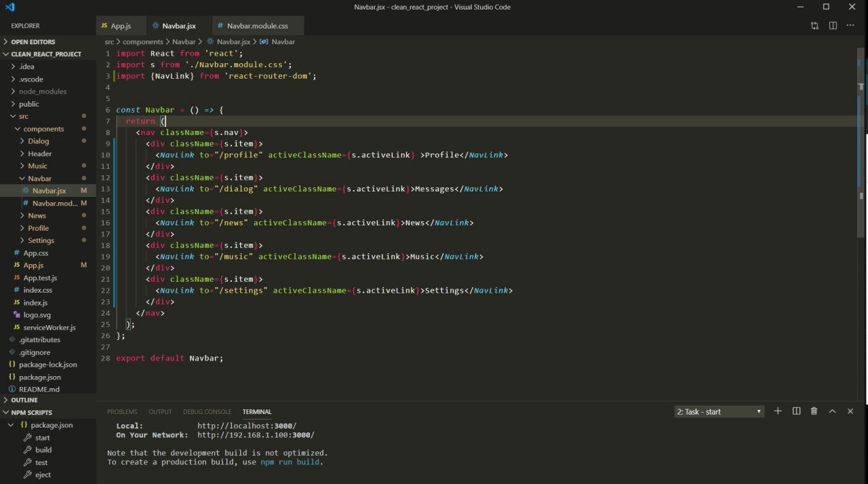Collapse the Navbar folder in explorer
The width and height of the screenshot is (868, 484).
[x=39, y=179]
